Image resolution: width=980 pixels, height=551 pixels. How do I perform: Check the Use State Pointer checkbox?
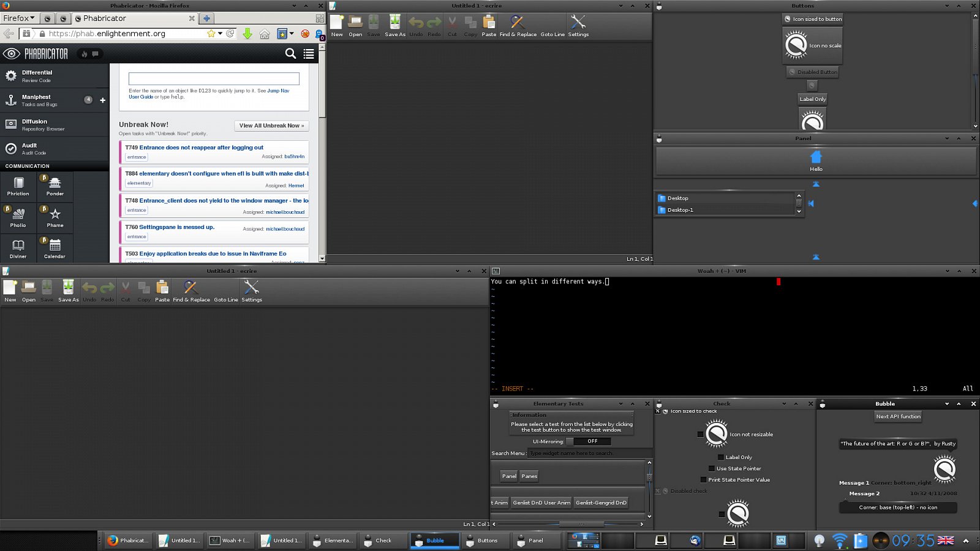712,468
